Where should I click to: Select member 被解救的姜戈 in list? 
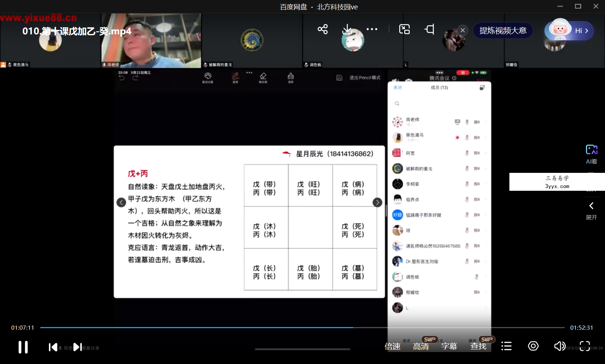(x=439, y=168)
